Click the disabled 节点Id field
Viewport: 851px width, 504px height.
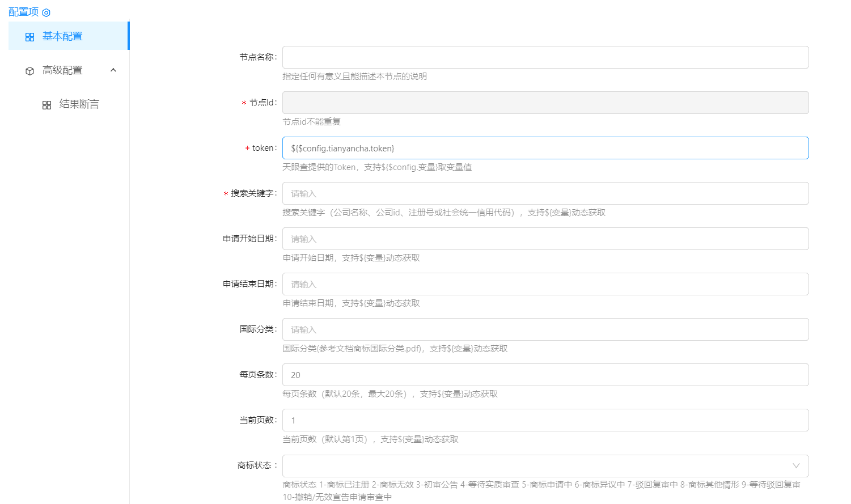point(545,103)
